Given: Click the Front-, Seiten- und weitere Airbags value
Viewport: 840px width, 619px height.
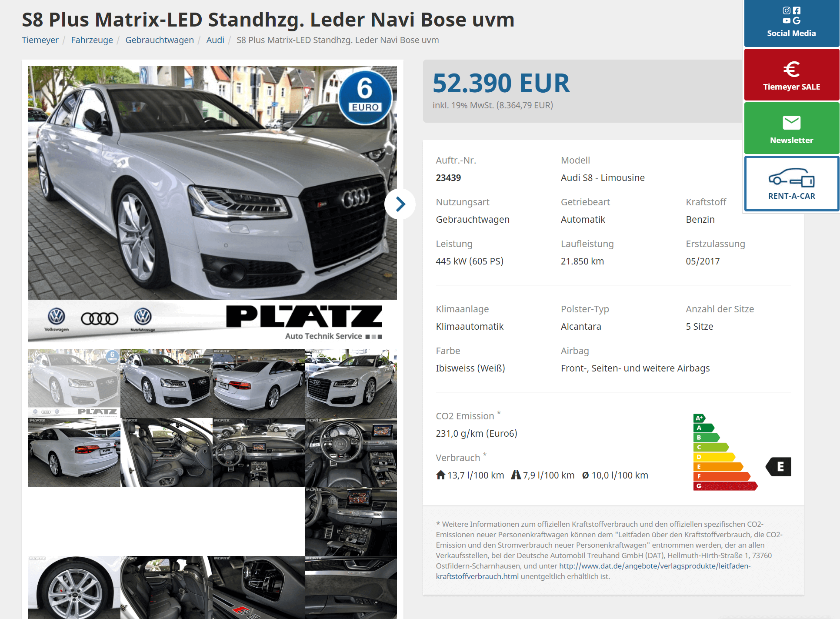Looking at the screenshot, I should click(635, 368).
